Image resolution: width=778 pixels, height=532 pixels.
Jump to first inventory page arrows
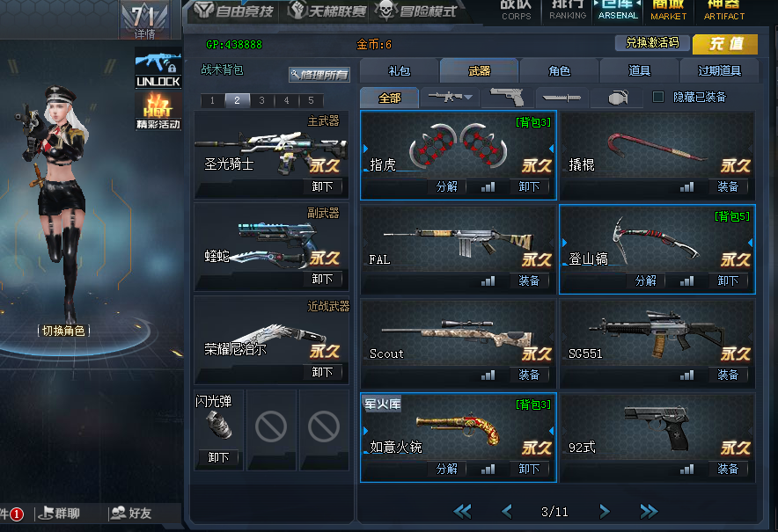point(462,511)
